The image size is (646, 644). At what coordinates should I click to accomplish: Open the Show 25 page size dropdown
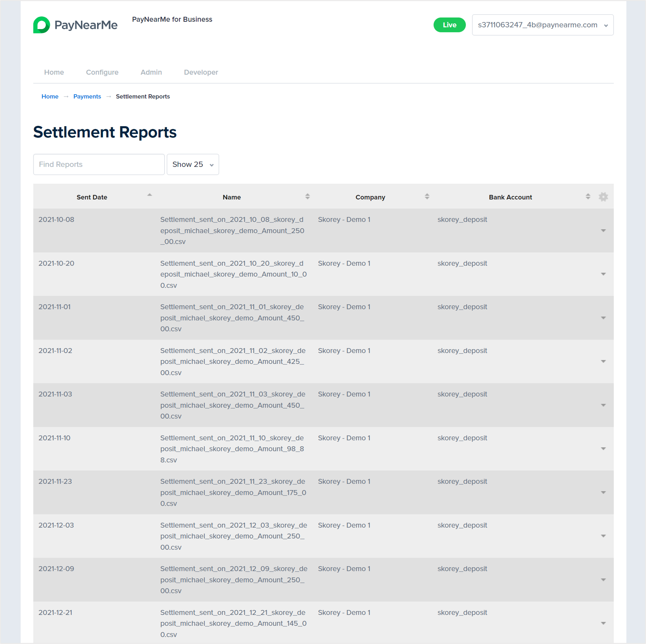[x=193, y=164]
